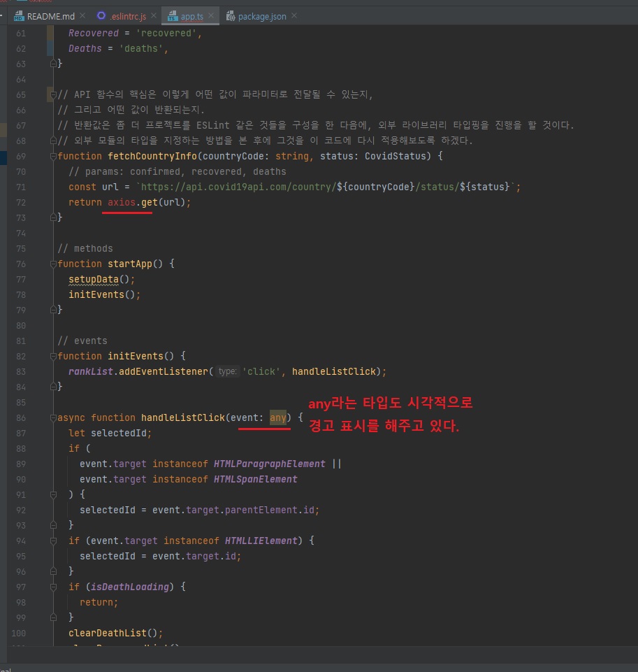Close the README.md tab
The image size is (638, 672).
pyautogui.click(x=82, y=15)
